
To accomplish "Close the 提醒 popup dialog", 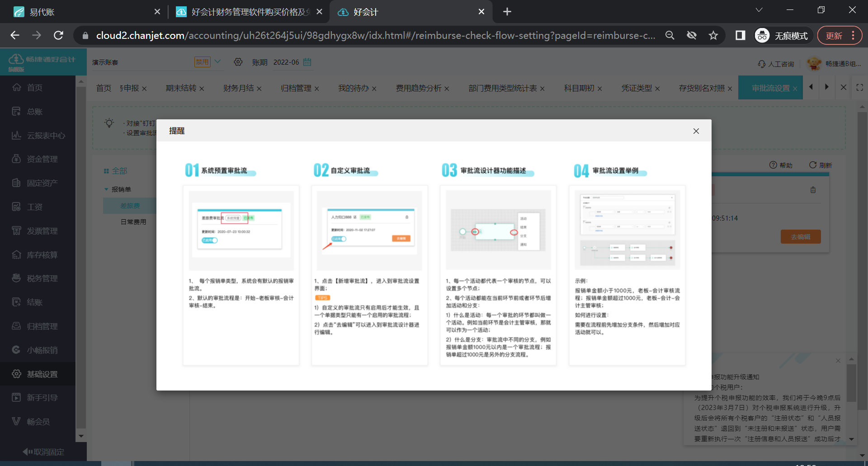I will (696, 131).
